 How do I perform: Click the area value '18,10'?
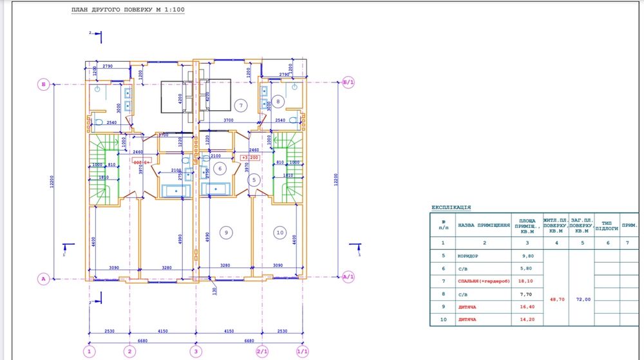(527, 281)
